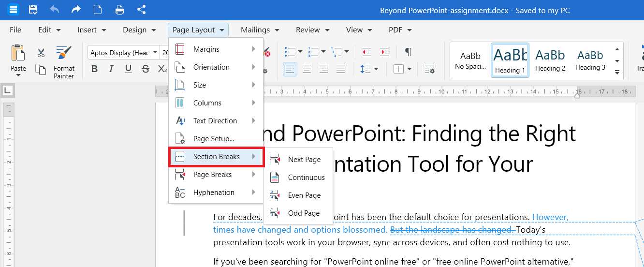Click the paragraph settings gear icon
Screen dimensions: 644x267
[x=430, y=69]
